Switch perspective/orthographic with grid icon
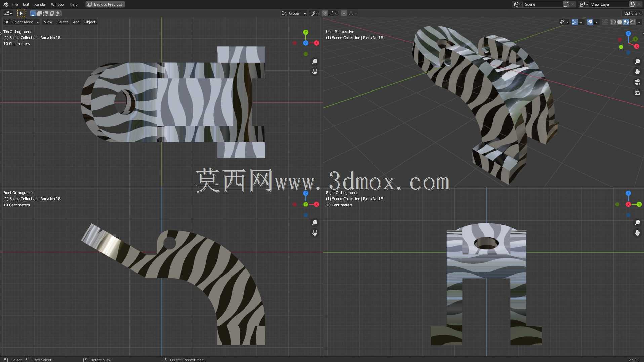 [x=637, y=92]
